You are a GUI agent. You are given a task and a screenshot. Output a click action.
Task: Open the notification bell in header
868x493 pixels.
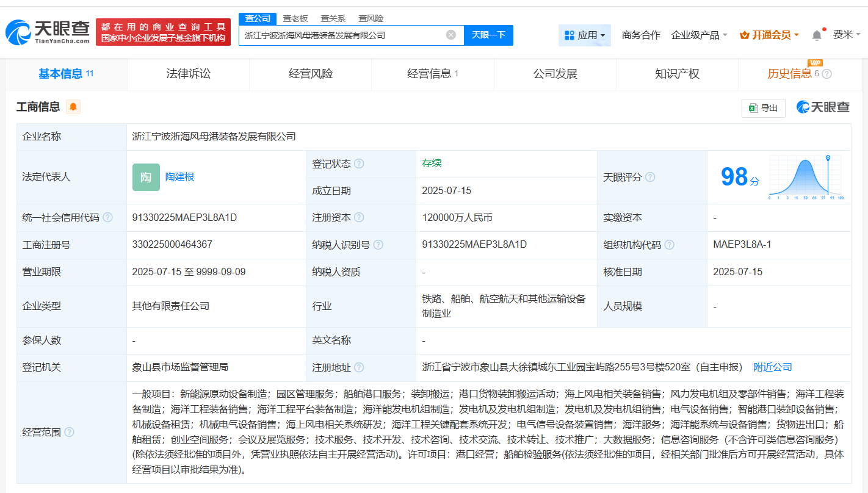[817, 35]
